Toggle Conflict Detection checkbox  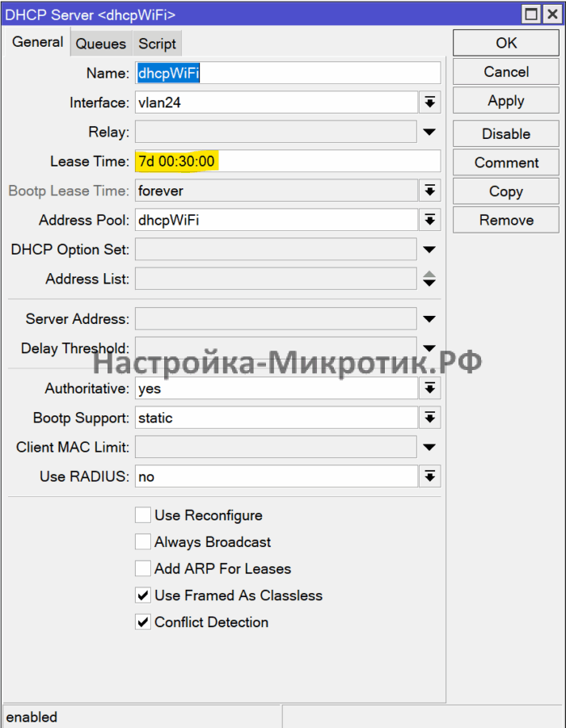point(143,621)
